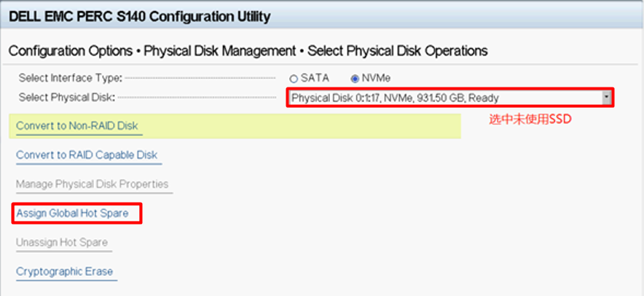644x296 pixels.
Task: Open Convert to Non-RAID Disk
Action: click(x=77, y=126)
